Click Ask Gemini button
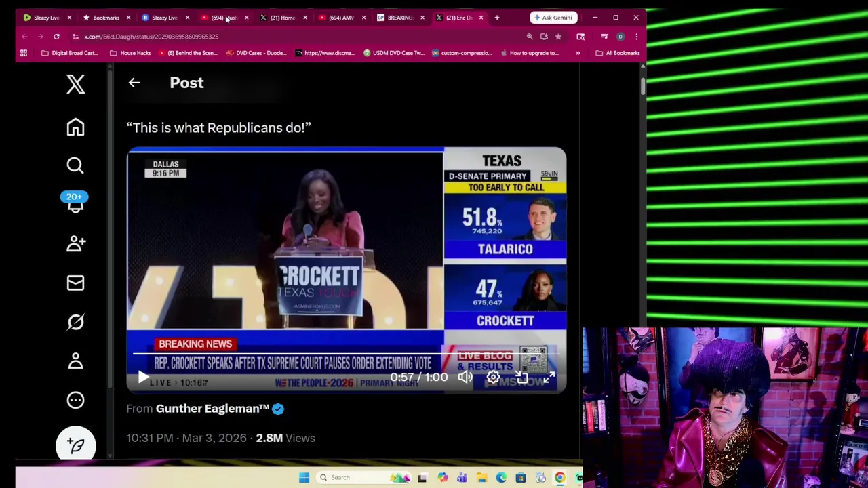Screen dimensions: 868x488 coord(553,18)
